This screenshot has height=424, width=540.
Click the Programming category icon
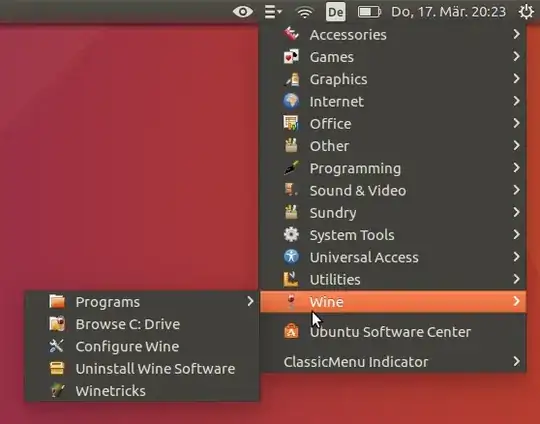coord(291,168)
